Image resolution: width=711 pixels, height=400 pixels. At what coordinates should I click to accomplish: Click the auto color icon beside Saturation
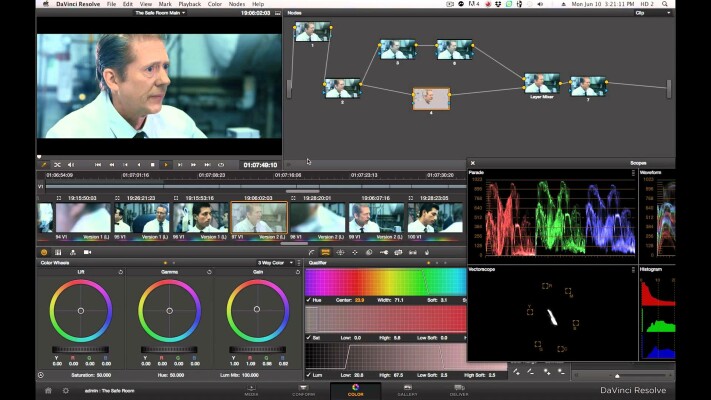(x=41, y=375)
